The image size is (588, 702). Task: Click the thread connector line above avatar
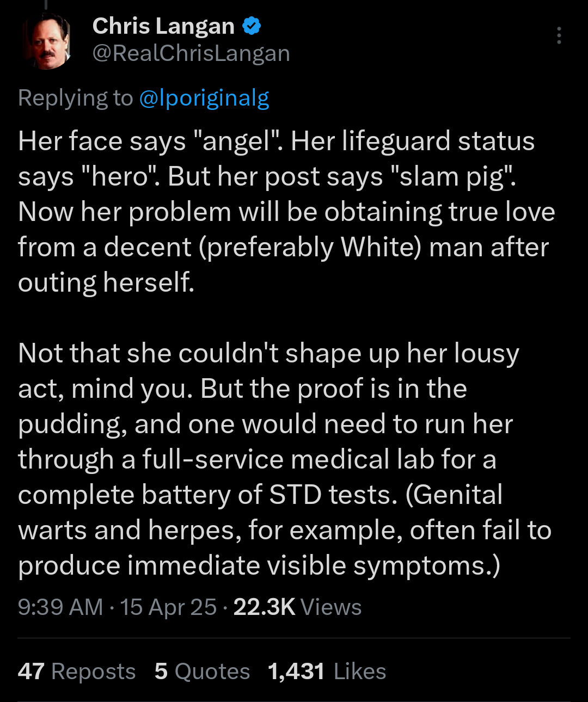pos(47,4)
